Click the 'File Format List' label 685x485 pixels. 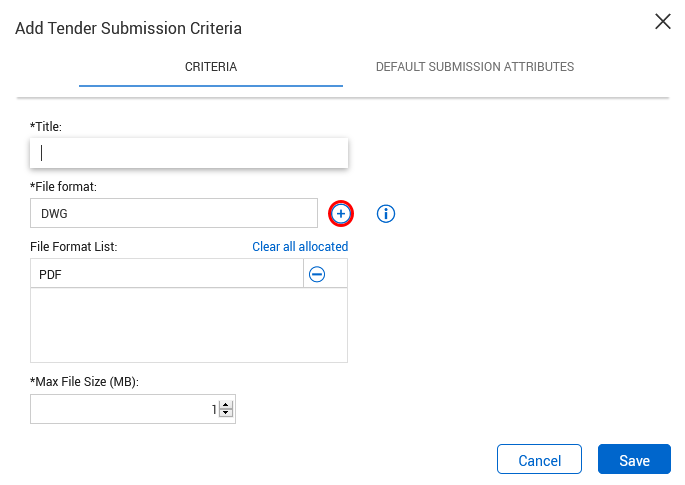[74, 246]
